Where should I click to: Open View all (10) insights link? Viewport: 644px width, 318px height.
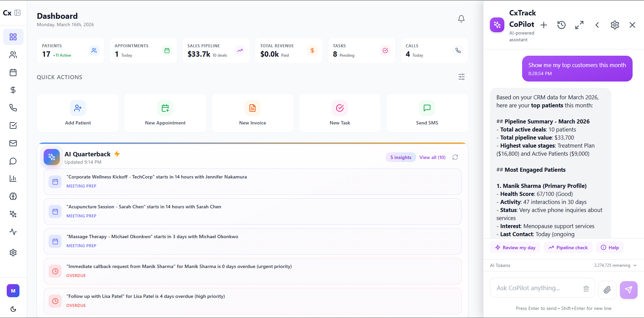pos(432,157)
